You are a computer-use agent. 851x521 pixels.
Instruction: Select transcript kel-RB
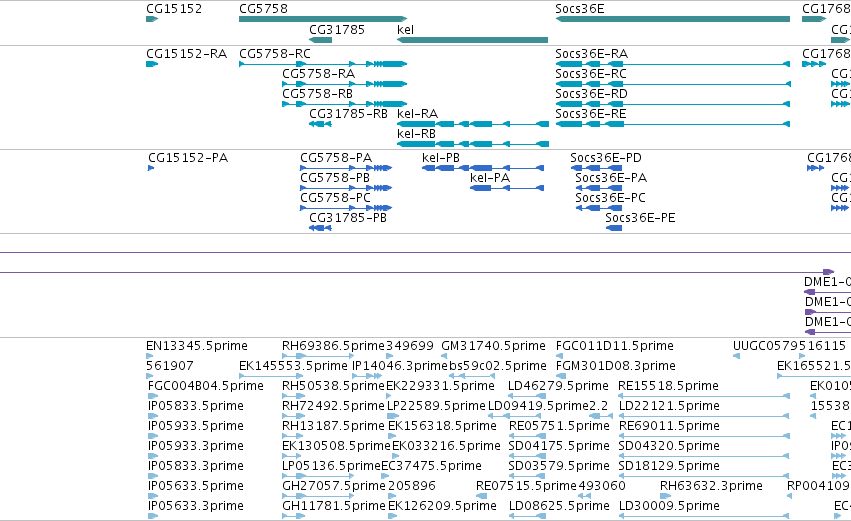(416, 134)
